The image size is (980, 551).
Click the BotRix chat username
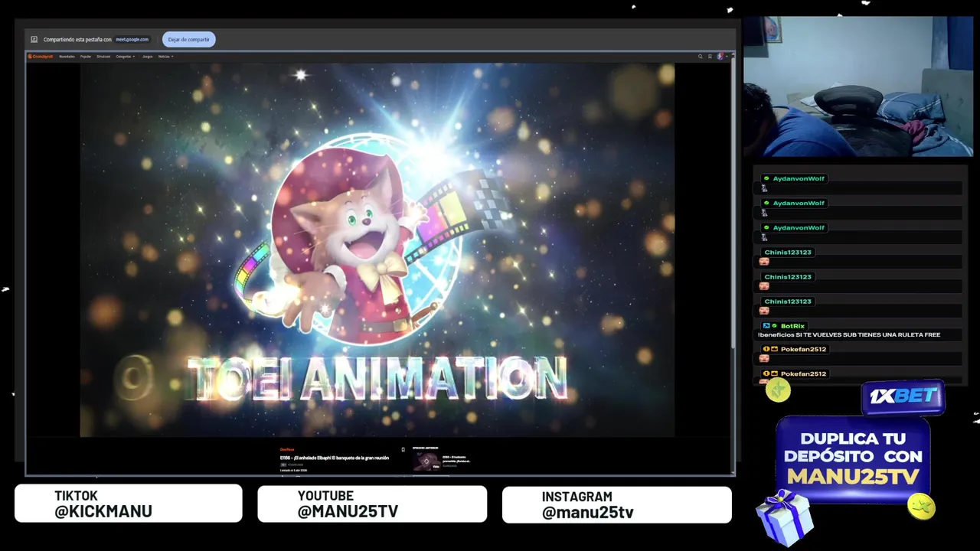tap(792, 326)
